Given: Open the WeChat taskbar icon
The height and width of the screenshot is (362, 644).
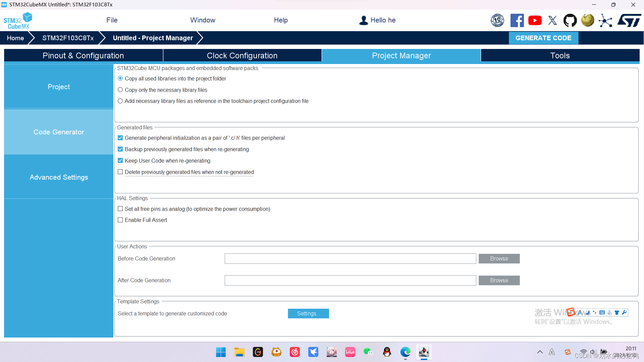Looking at the screenshot, I should [x=368, y=352].
